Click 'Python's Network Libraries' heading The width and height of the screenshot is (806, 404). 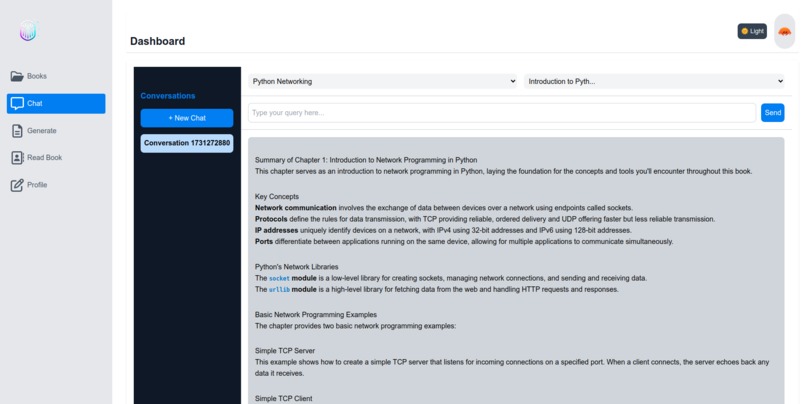(297, 267)
